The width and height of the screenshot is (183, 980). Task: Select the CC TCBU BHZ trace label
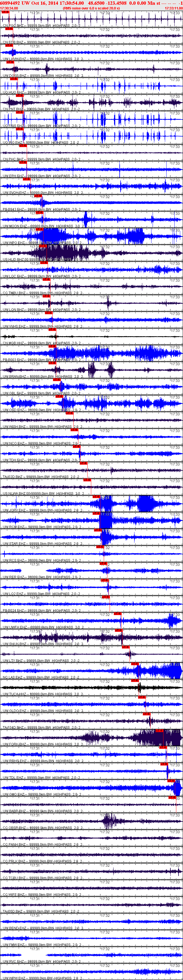(x=42, y=878)
